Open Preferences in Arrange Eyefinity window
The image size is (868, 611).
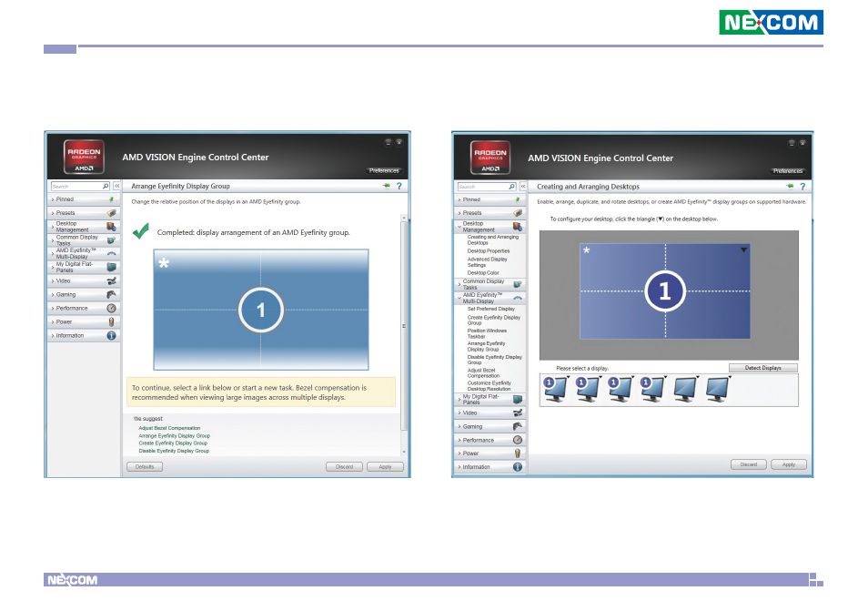pos(384,170)
